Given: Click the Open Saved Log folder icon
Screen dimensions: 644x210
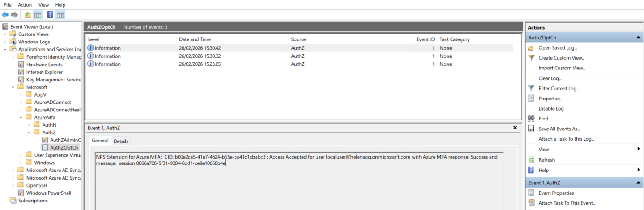Looking at the screenshot, I should pyautogui.click(x=531, y=47).
